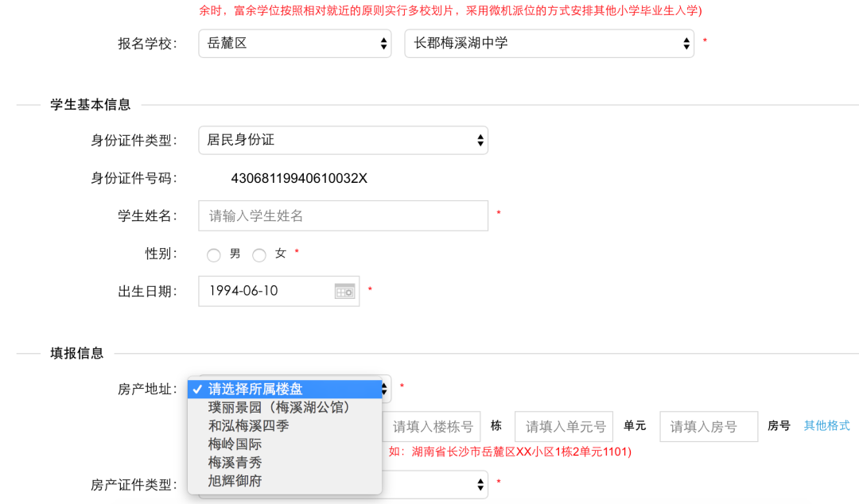Click the arrow icon on 岳麓区 district selector
The height and width of the screenshot is (504, 859).
[x=383, y=44]
